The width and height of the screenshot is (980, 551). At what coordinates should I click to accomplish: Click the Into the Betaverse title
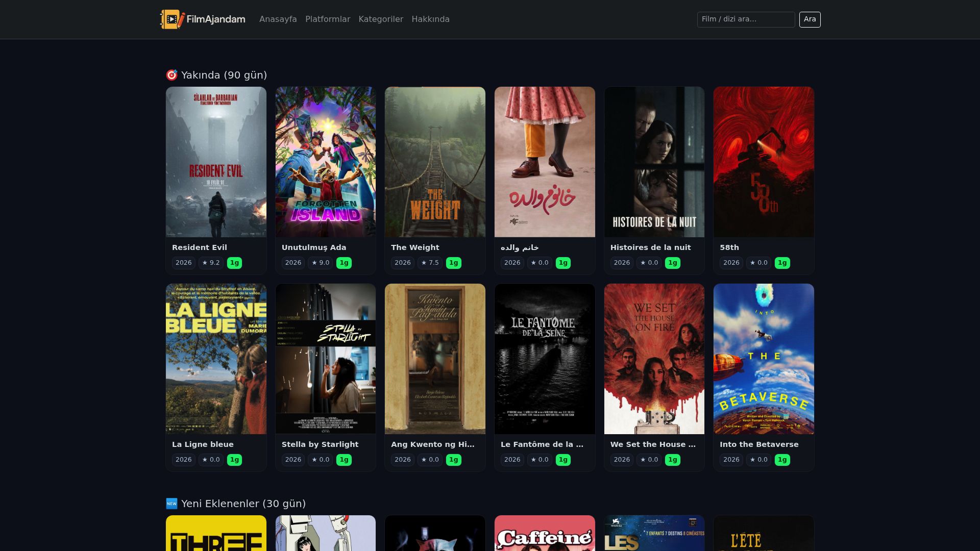click(759, 444)
